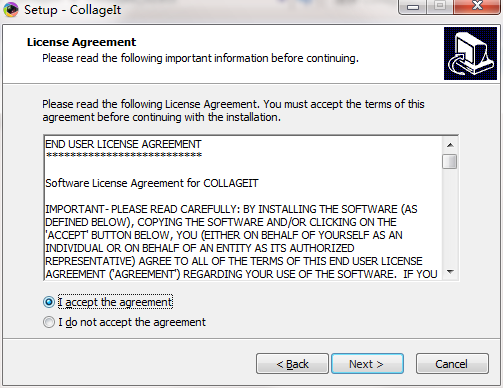
Task: Click 'I do not accept the agreement' label text
Action: coord(132,322)
